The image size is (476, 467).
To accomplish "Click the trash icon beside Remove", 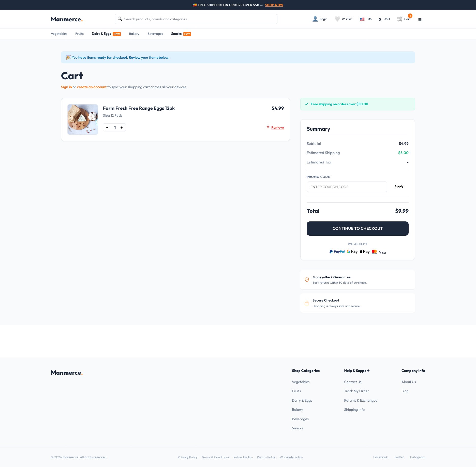I will 268,127.
